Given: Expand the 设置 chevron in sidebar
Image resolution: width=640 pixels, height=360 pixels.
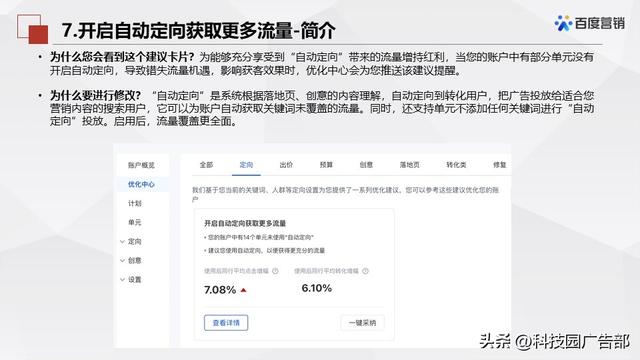Looking at the screenshot, I should (122, 280).
